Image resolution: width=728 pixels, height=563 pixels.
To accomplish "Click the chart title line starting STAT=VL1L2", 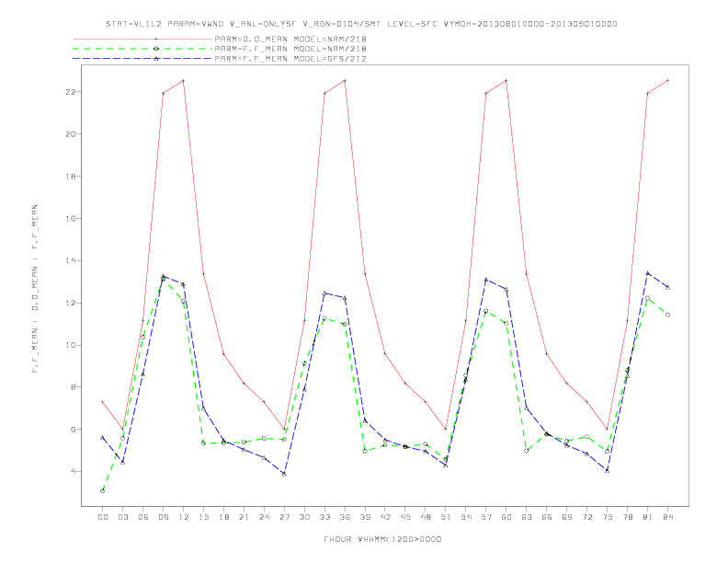I will point(361,24).
